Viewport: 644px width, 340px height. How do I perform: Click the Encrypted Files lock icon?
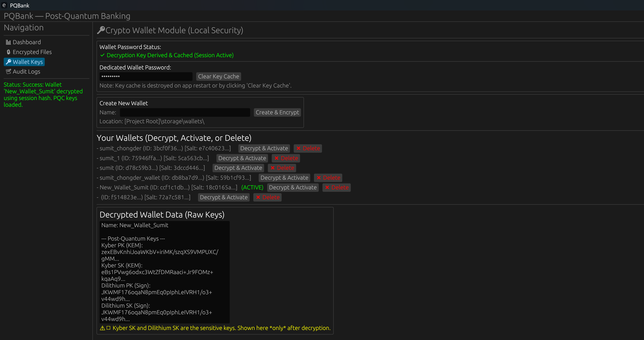pyautogui.click(x=8, y=52)
